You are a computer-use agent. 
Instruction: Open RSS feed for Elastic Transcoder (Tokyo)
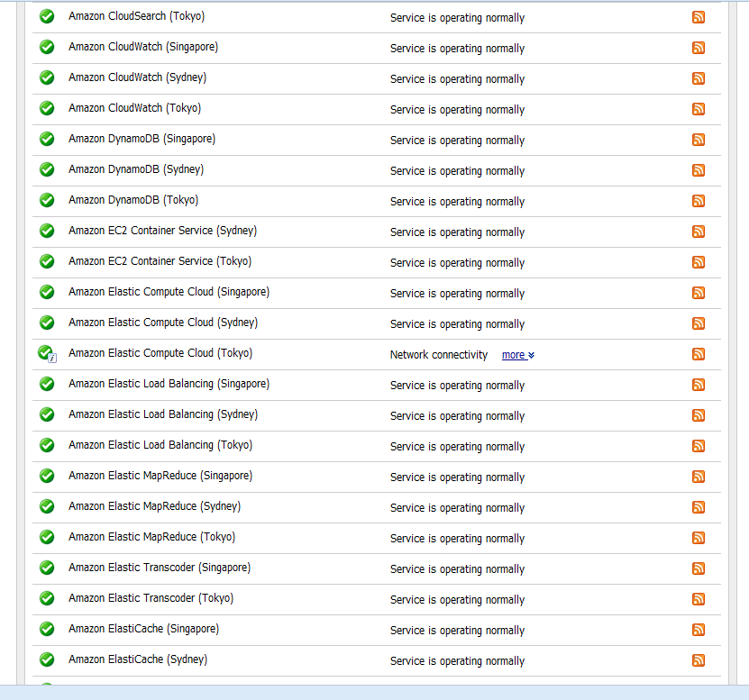click(699, 599)
